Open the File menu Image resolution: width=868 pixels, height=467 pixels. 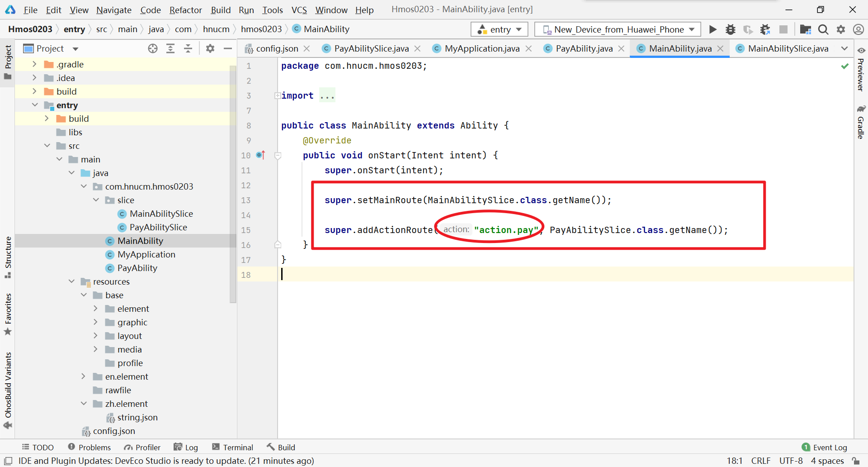pos(30,10)
